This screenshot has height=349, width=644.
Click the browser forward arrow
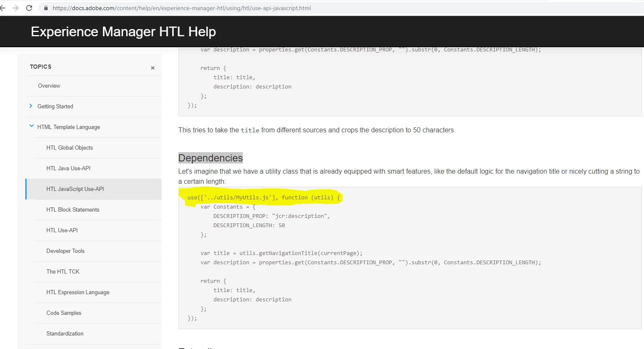[x=16, y=8]
